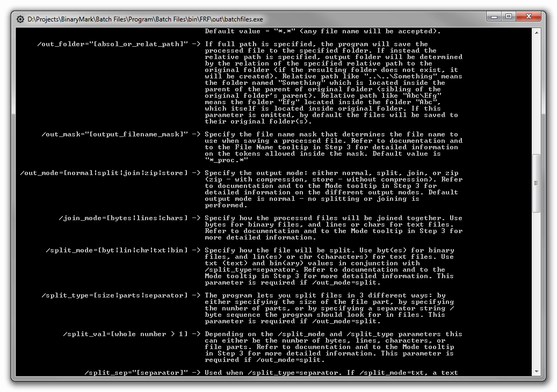The width and height of the screenshot is (557, 392).
Task: Maximize the batchfiles.exe console window
Action: tap(509, 17)
